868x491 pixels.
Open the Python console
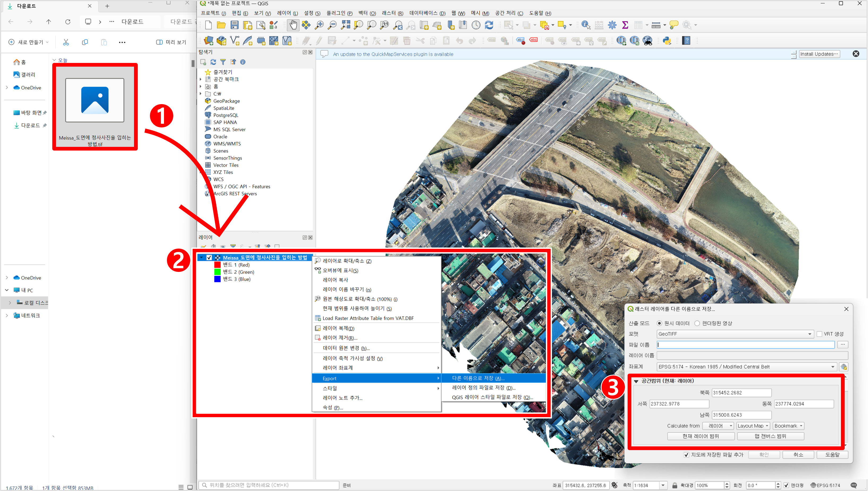coord(667,41)
